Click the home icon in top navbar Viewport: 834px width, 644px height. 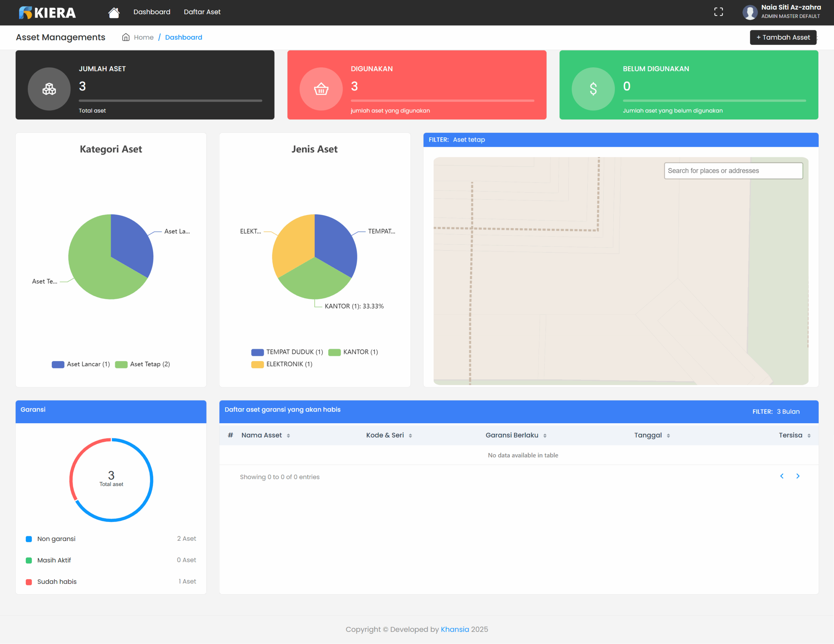pyautogui.click(x=113, y=12)
